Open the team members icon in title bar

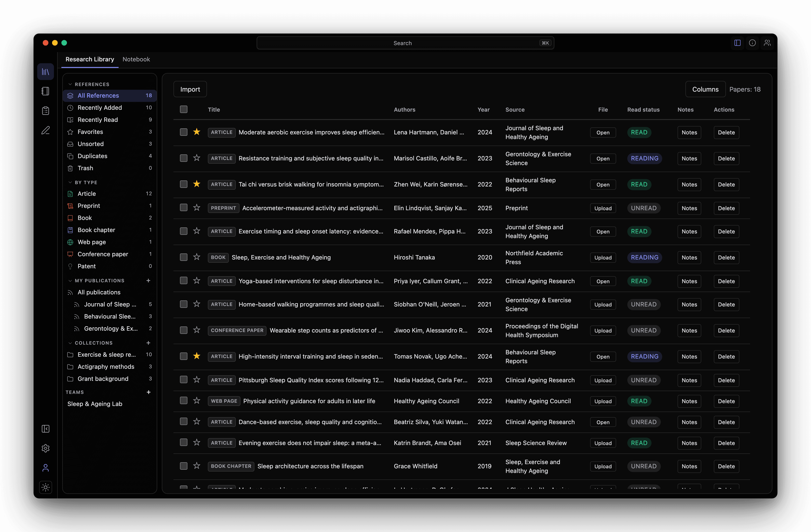767,43
